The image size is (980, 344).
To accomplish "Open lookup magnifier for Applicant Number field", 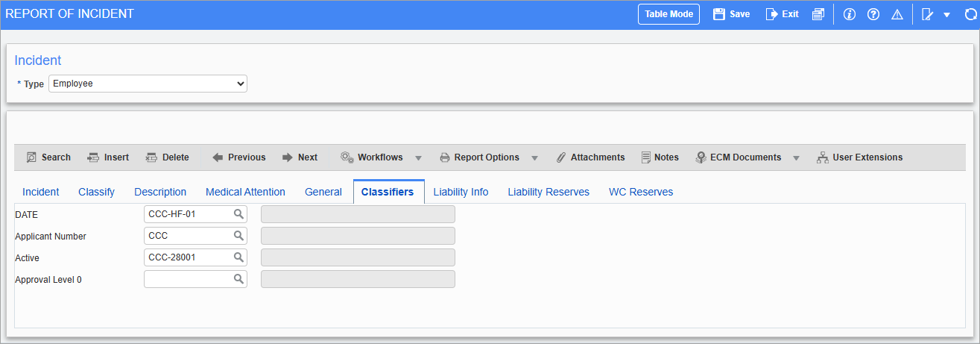I will tap(238, 236).
